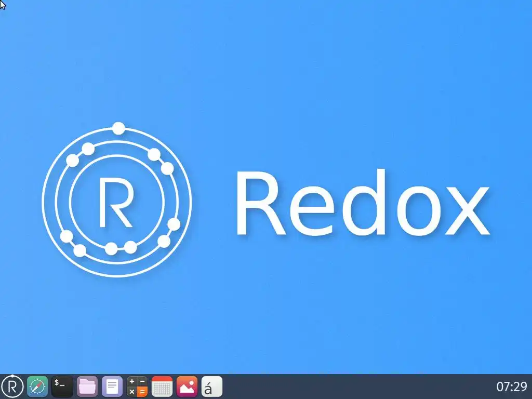Open the calendar app icon

click(162, 387)
